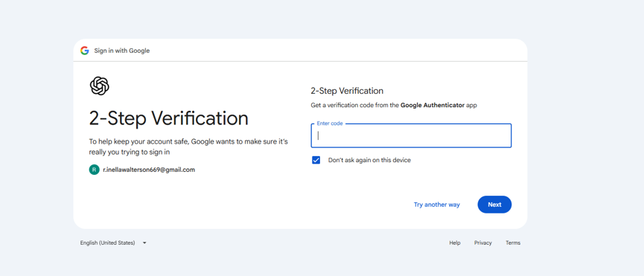
Task: Click the keep your account safe paragraph
Action: click(188, 147)
